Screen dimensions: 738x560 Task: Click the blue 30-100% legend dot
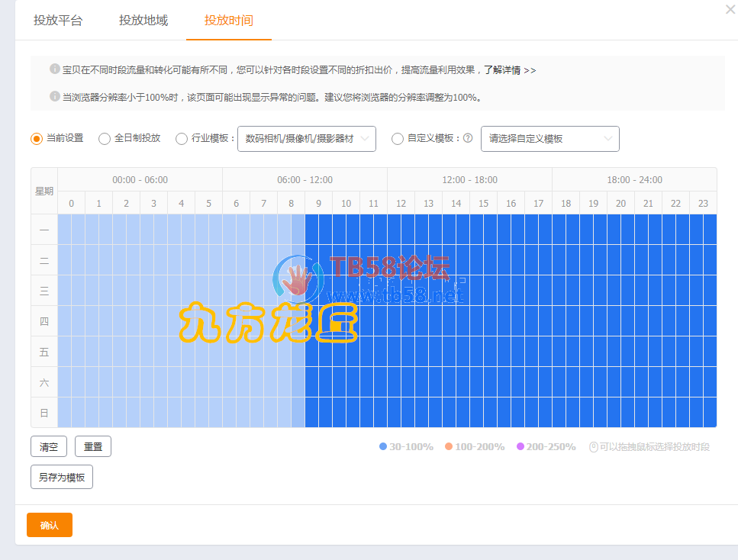[x=383, y=446]
